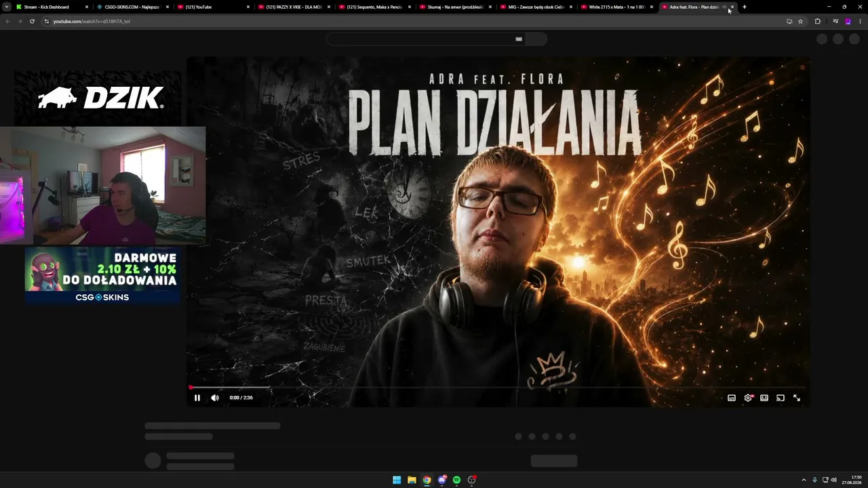Screen dimensions: 868x488
Task: Close the CSGO-SKINS.COM tab
Action: click(167, 7)
